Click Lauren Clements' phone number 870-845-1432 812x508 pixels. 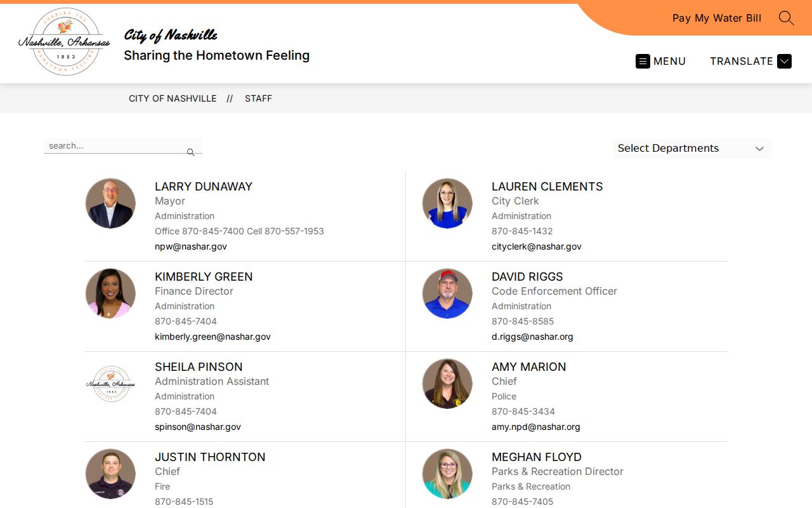[x=522, y=231]
